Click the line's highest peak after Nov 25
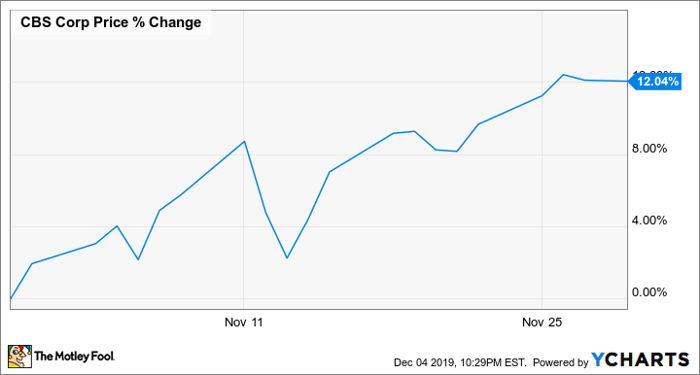 coord(563,75)
